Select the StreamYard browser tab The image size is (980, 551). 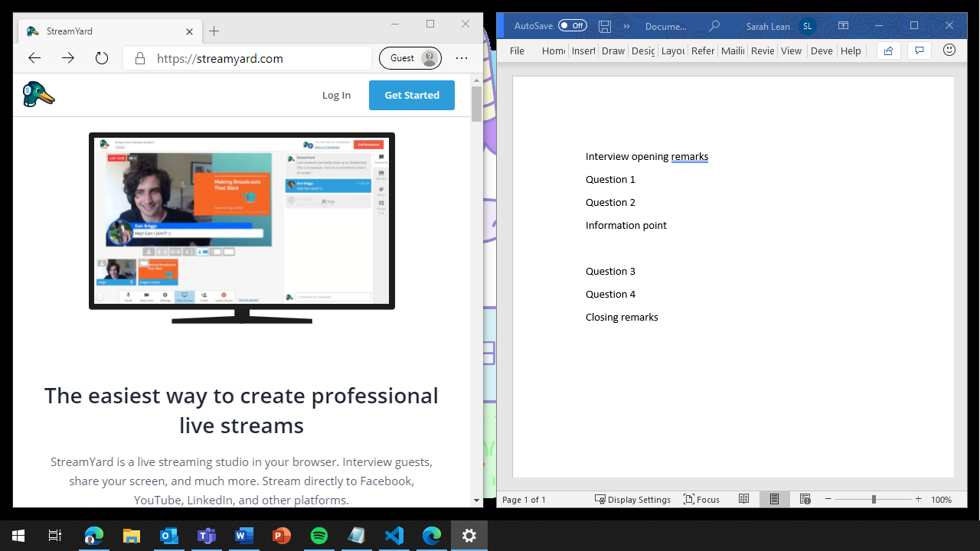click(109, 31)
